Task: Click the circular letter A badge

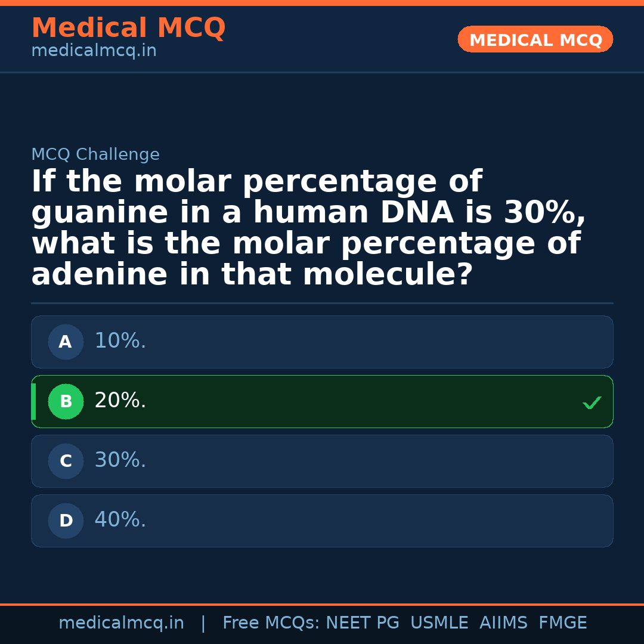Action: coord(66,342)
